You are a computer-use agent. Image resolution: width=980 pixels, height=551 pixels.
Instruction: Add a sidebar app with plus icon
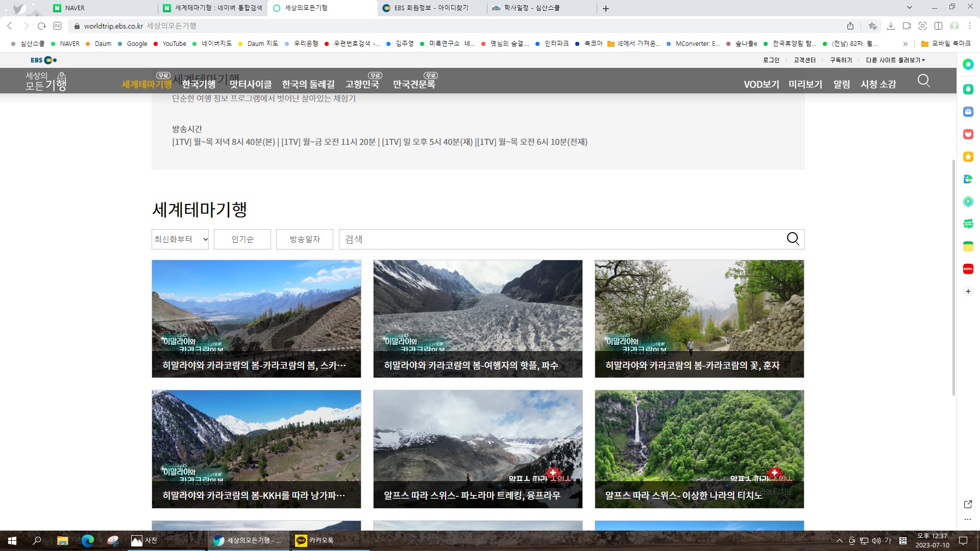pyautogui.click(x=968, y=291)
